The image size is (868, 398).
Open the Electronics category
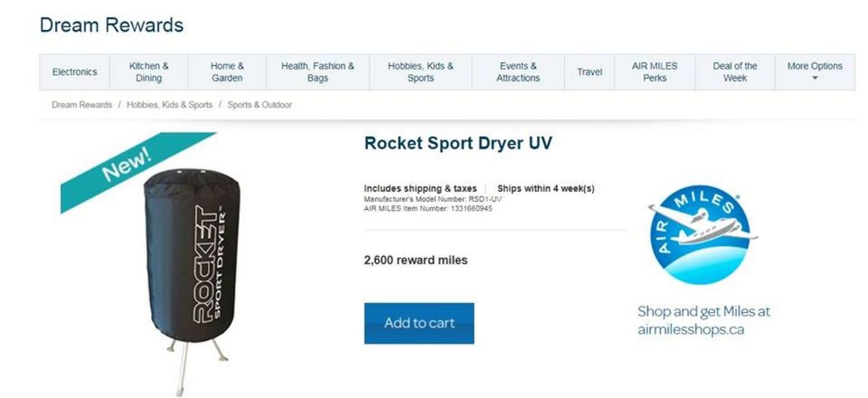click(x=75, y=72)
